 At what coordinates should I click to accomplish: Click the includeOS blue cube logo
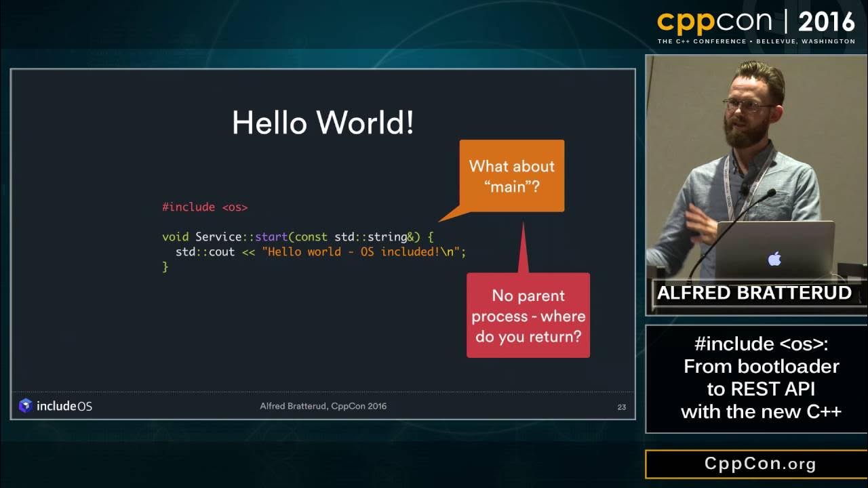point(26,405)
